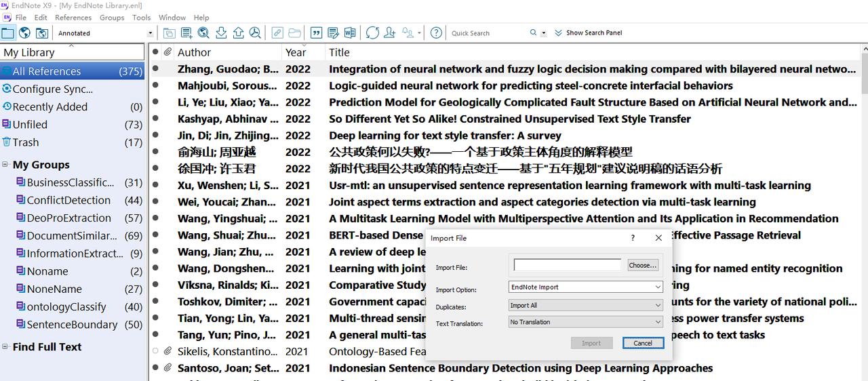Viewport: 868px width, 381px height.
Task: Click the Share Library person-plus icon
Action: click(389, 33)
